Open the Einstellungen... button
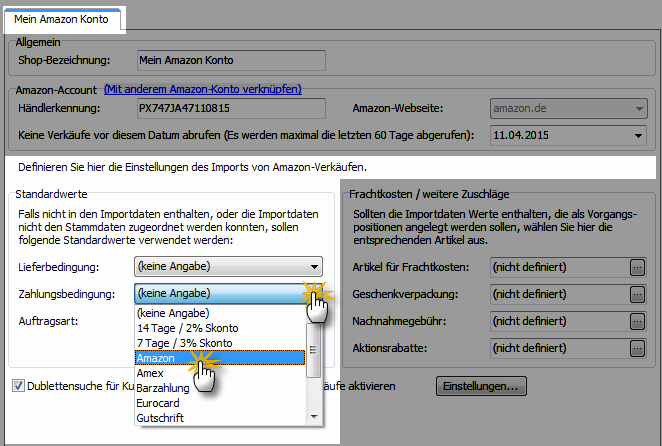The image size is (662, 446). tap(481, 386)
